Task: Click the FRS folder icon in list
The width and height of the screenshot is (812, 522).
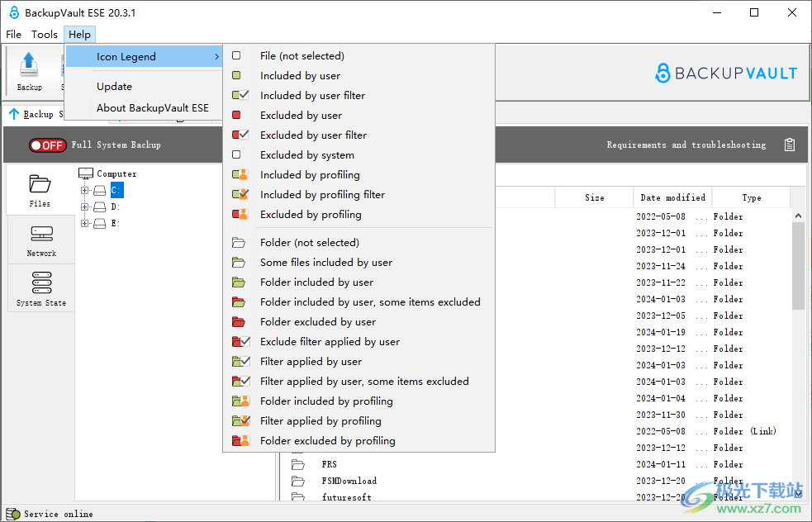Action: point(298,464)
